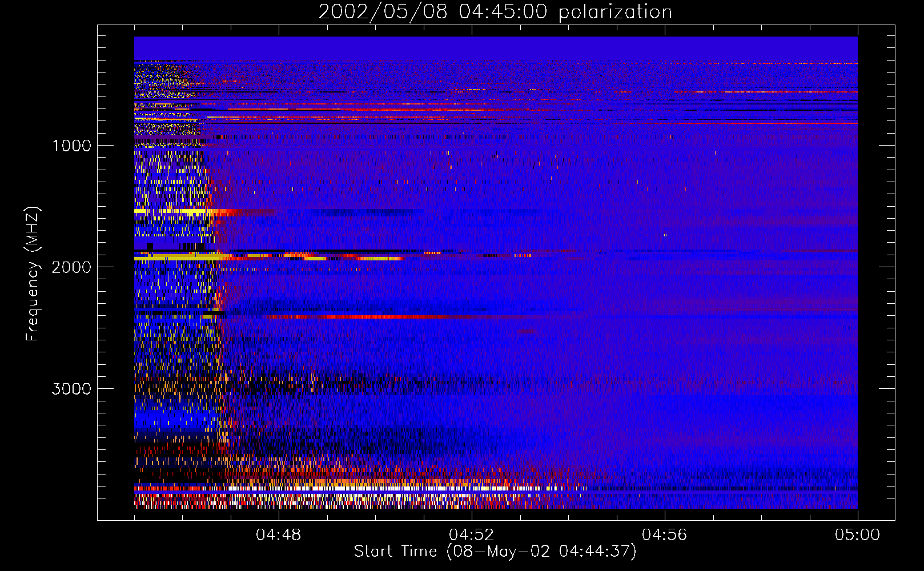The image size is (924, 571).
Task: Click the 04:56 time tick label
Action: 665,535
